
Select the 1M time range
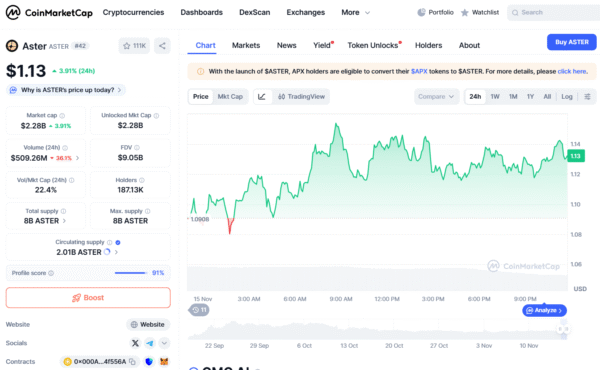pos(513,97)
